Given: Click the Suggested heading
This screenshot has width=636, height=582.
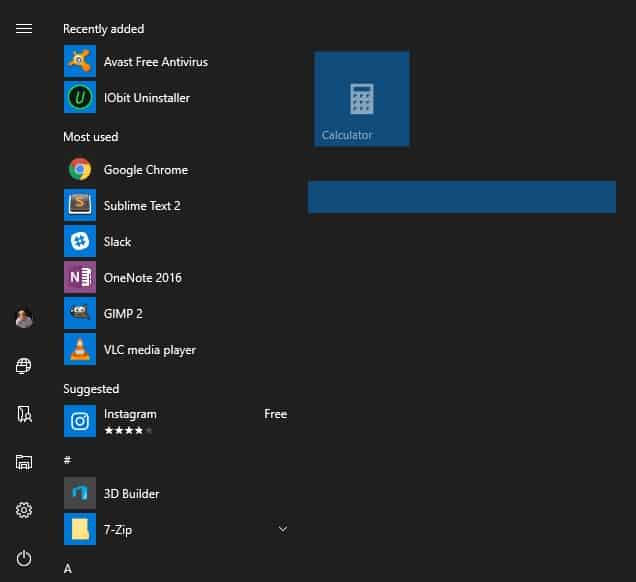Looking at the screenshot, I should click(91, 389).
